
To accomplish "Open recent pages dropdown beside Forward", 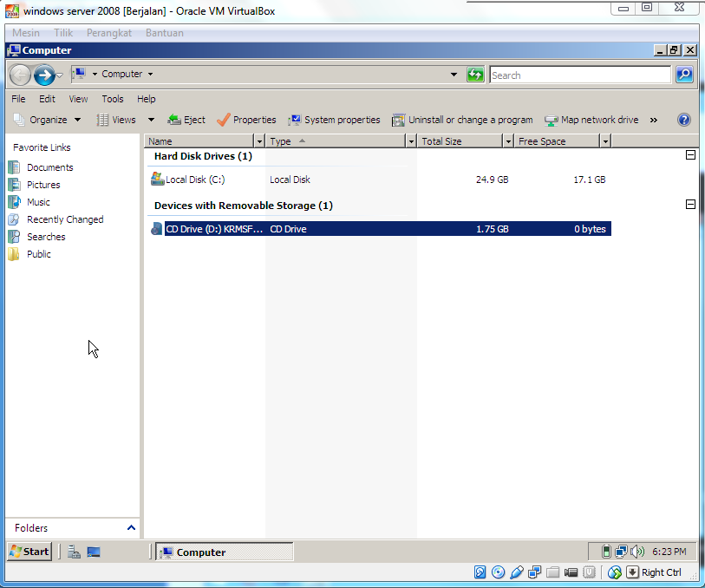I will (59, 75).
